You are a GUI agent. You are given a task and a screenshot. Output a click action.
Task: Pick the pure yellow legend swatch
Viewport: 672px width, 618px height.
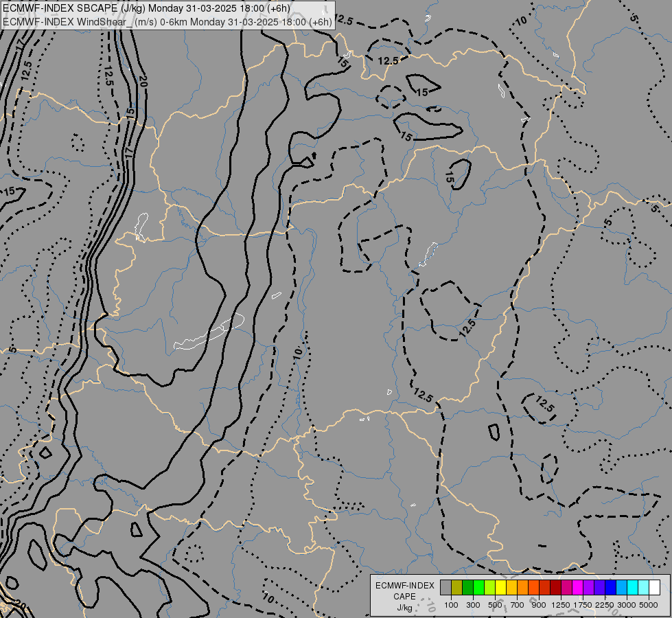[500, 587]
